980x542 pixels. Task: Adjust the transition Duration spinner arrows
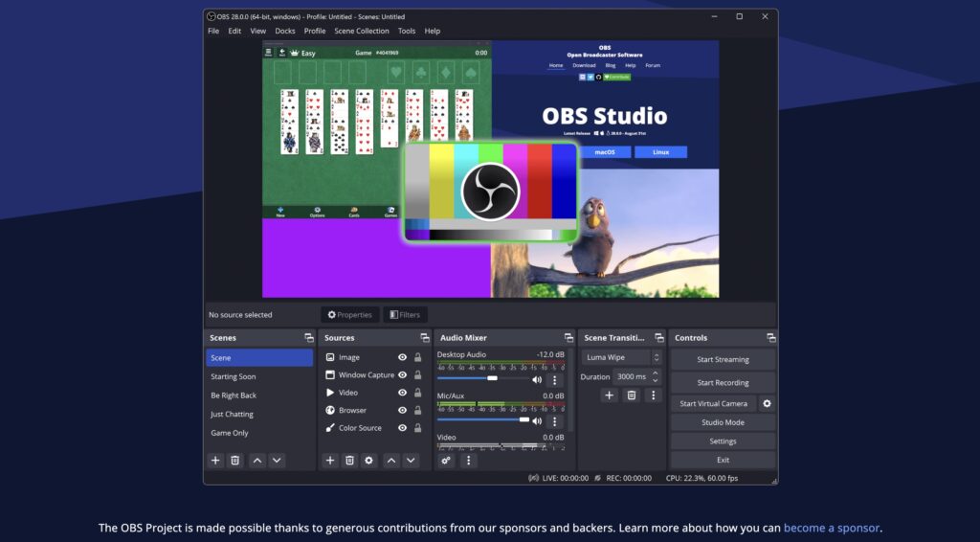click(x=656, y=377)
